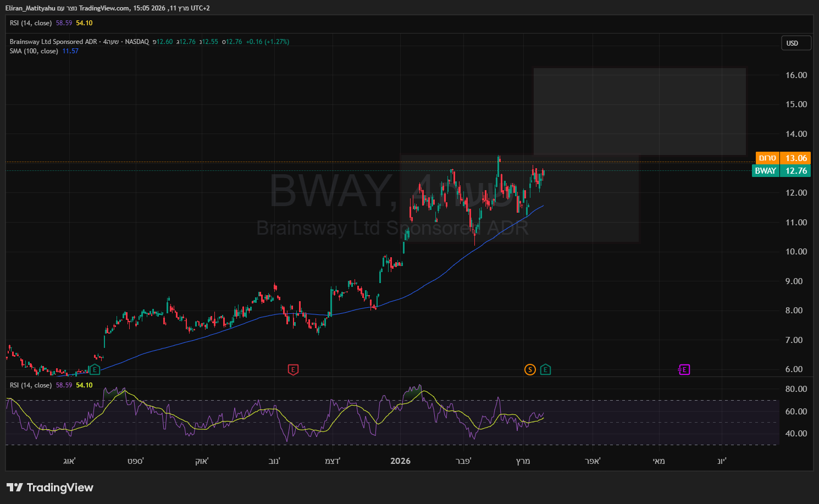The width and height of the screenshot is (819, 504).
Task: Open the USD currency selector
Action: [796, 43]
